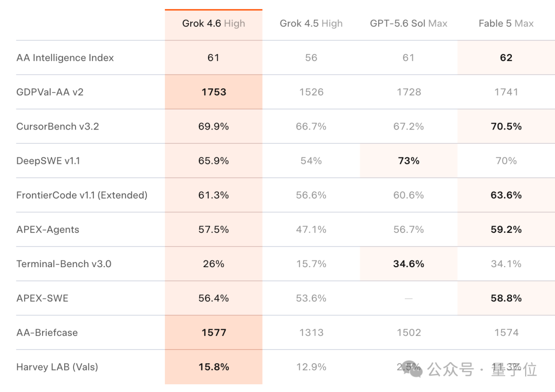Click the AA Intelligence Index row label
The width and height of the screenshot is (555, 392).
[65, 58]
